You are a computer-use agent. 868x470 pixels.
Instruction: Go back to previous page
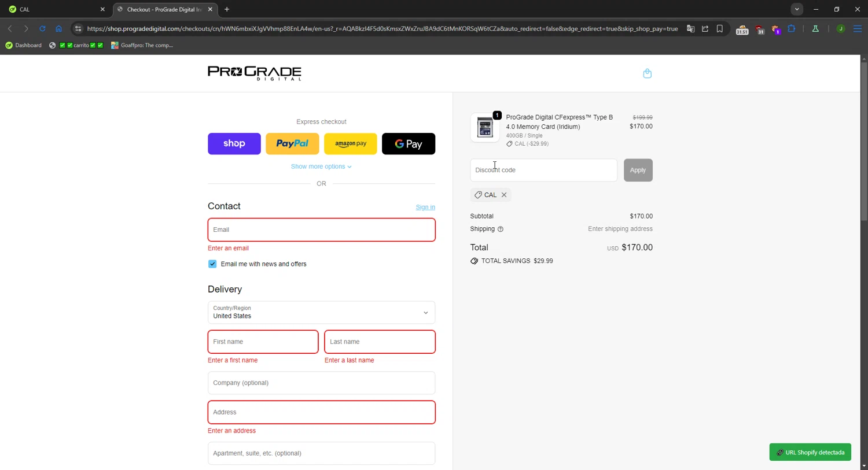click(10, 28)
